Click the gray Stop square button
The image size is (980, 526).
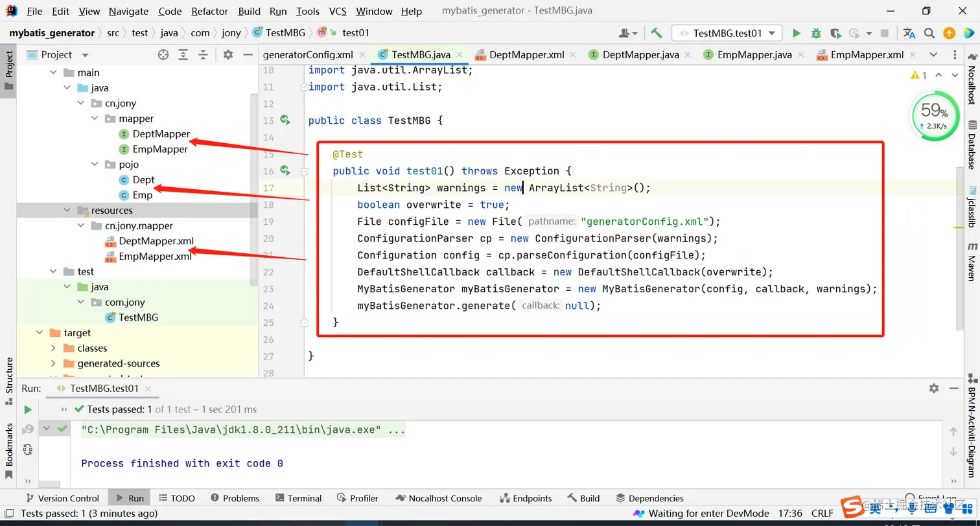pos(885,33)
